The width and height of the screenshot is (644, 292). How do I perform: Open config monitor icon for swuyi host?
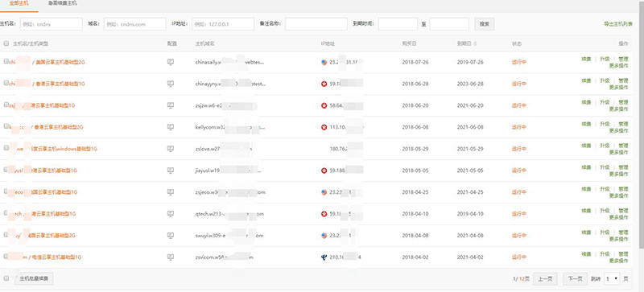(x=171, y=236)
